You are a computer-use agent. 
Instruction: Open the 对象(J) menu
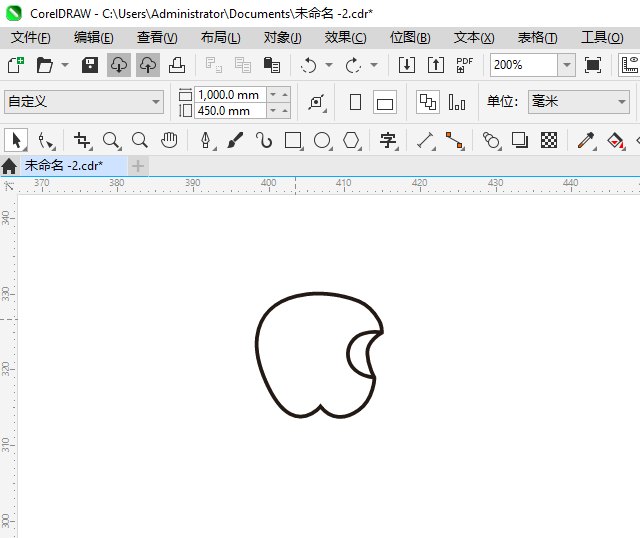[282, 38]
